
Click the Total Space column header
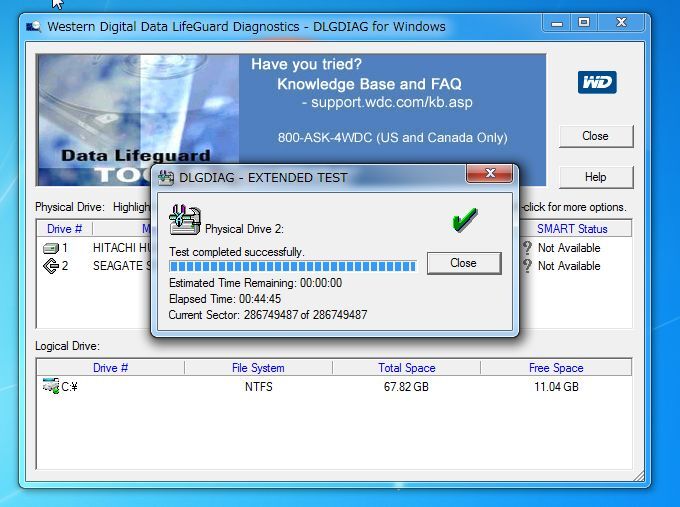pos(404,368)
